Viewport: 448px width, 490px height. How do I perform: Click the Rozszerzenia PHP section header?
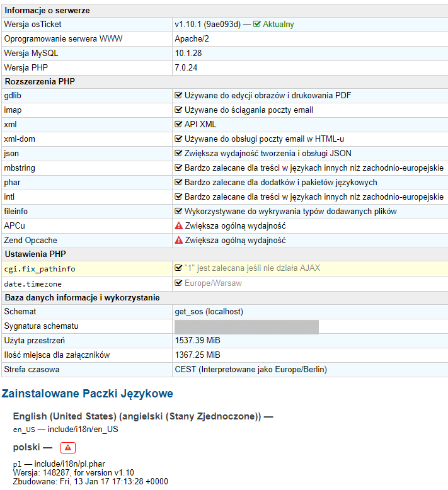pyautogui.click(x=40, y=82)
